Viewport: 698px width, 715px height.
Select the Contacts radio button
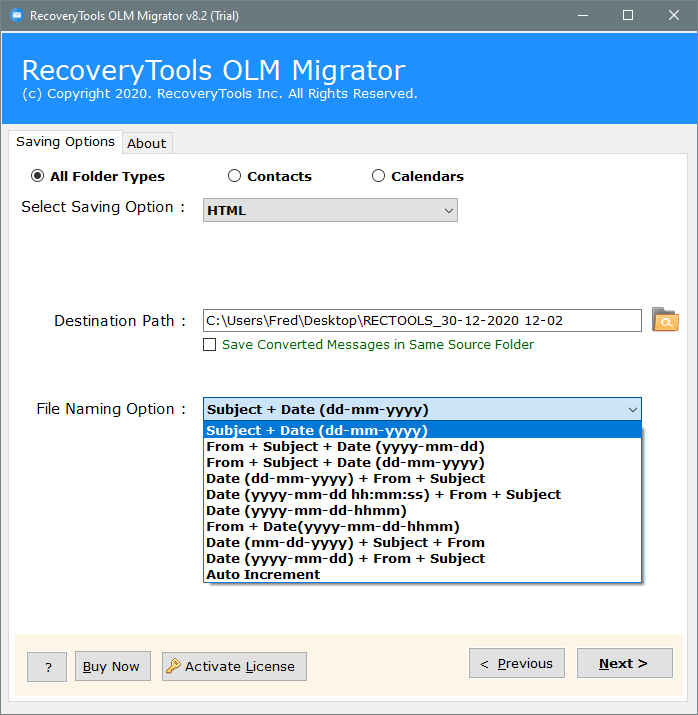[234, 176]
